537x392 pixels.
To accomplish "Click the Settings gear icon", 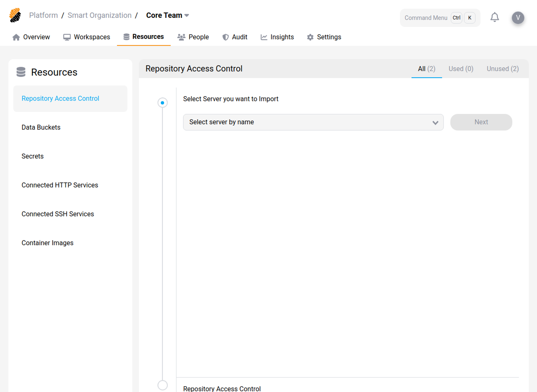I will pos(310,37).
